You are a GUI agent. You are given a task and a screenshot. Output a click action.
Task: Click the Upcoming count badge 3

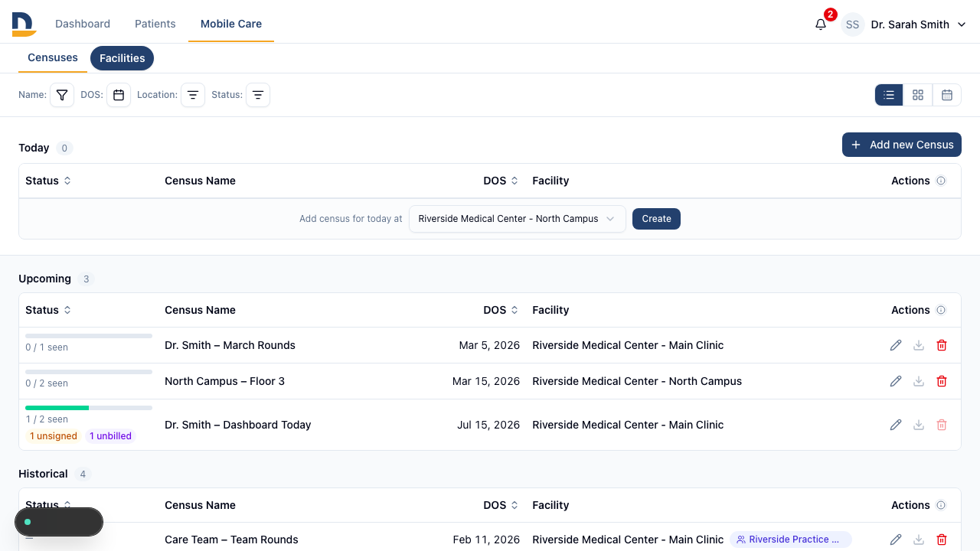pos(87,279)
